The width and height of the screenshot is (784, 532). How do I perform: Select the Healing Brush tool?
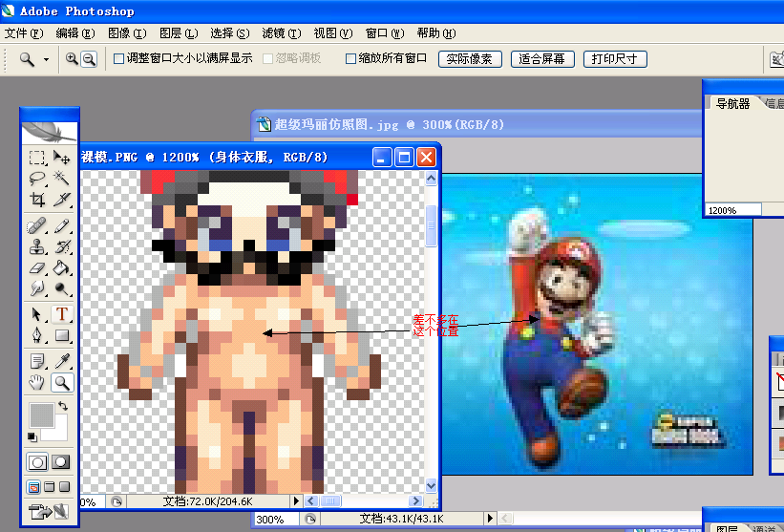click(x=36, y=226)
